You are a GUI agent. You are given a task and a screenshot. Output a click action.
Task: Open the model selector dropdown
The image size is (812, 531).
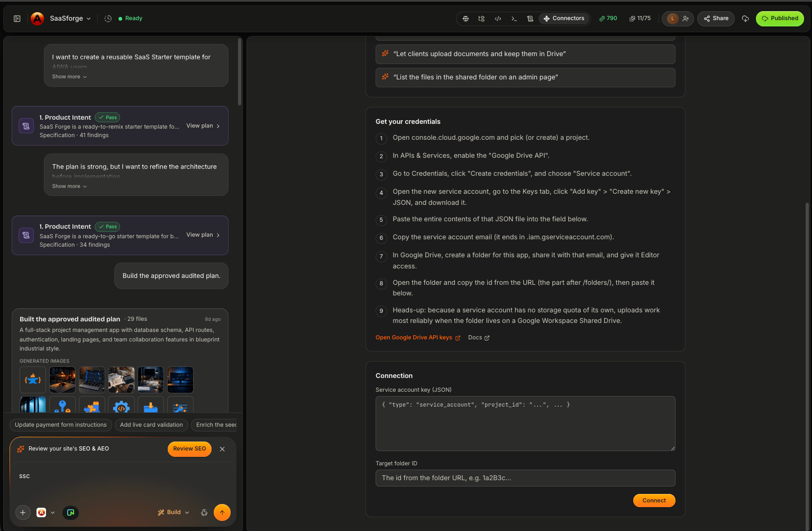click(x=45, y=512)
